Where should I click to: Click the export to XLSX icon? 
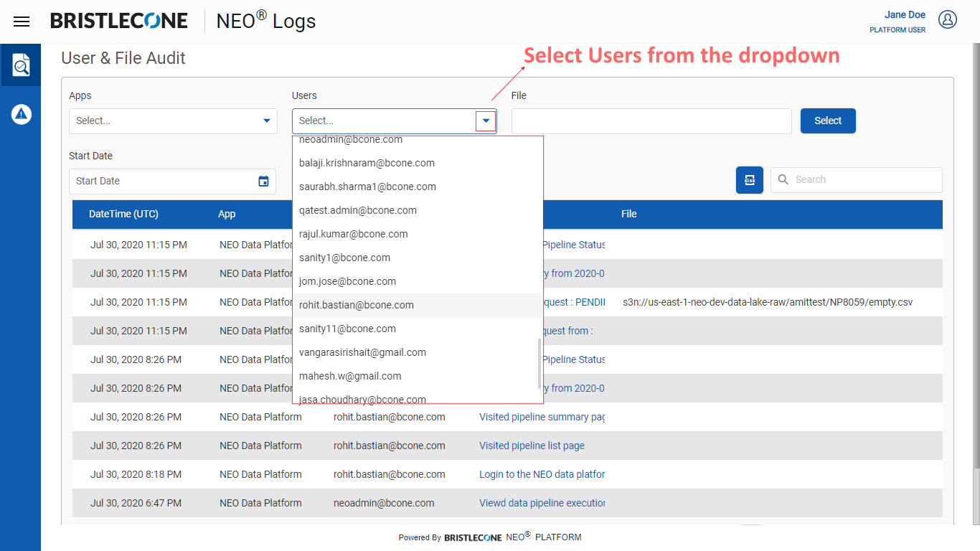tap(749, 180)
